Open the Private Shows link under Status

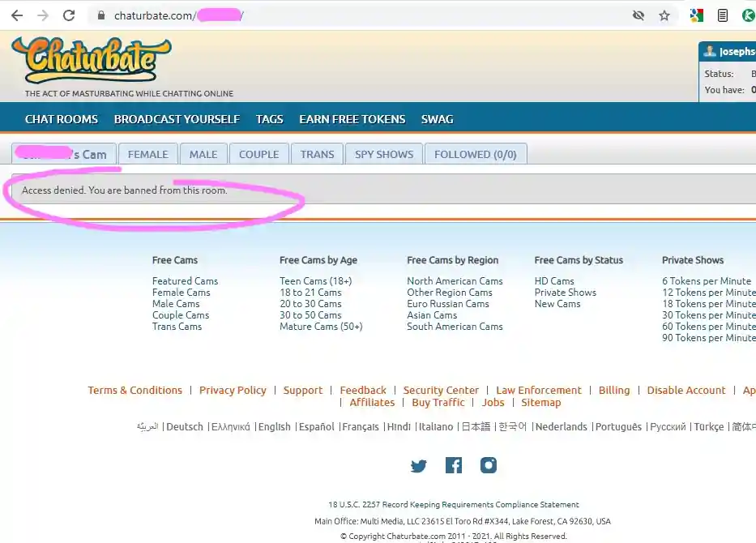click(566, 293)
